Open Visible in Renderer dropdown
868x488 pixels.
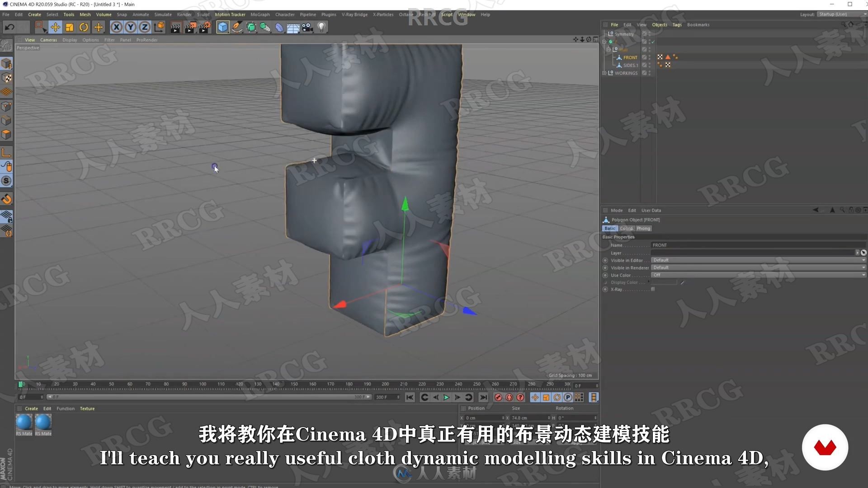point(758,267)
